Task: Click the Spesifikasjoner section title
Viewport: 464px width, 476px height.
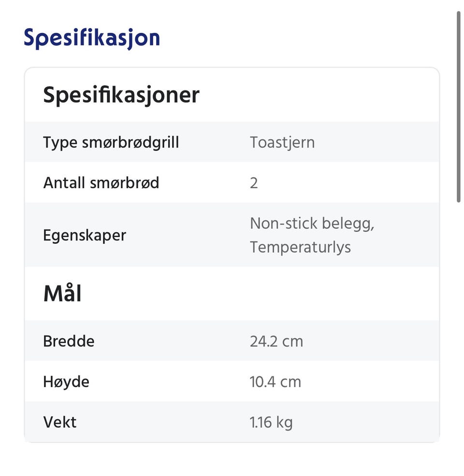Action: point(121,95)
